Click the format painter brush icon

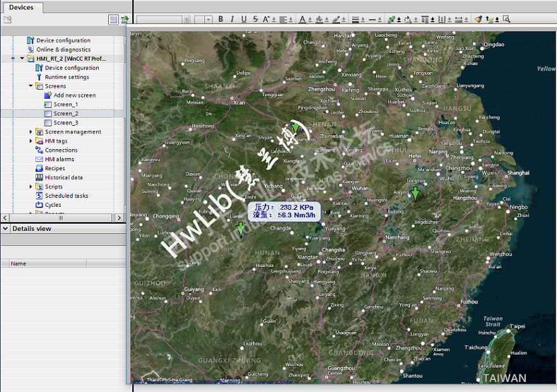click(478, 20)
